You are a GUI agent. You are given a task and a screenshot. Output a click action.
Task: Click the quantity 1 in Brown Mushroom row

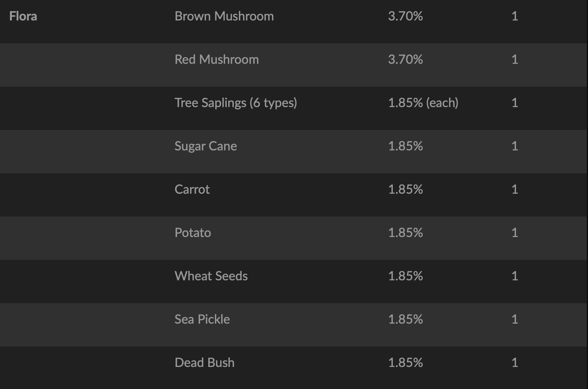[x=514, y=16]
